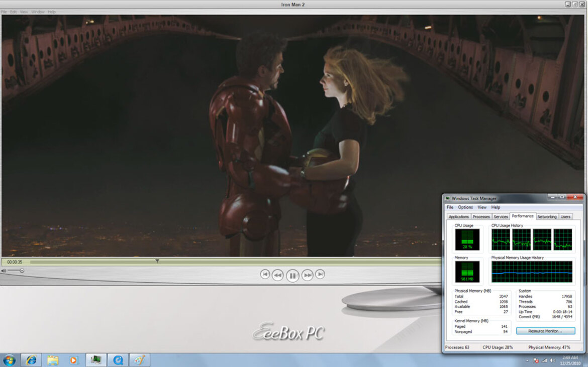Screen dimensions: 588x367
Task: Open the Action Center flag icon
Action: pos(536,360)
